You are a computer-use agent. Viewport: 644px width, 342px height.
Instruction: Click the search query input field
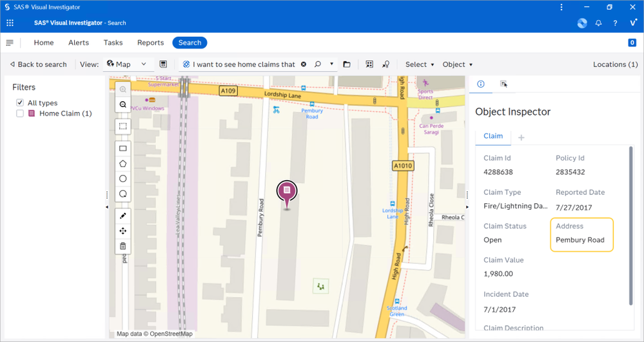click(244, 64)
